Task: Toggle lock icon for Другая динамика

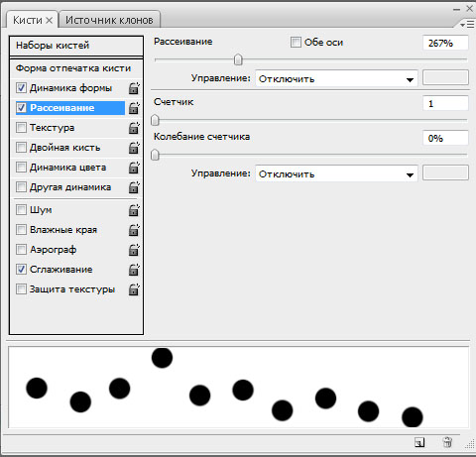Action: coord(134,187)
